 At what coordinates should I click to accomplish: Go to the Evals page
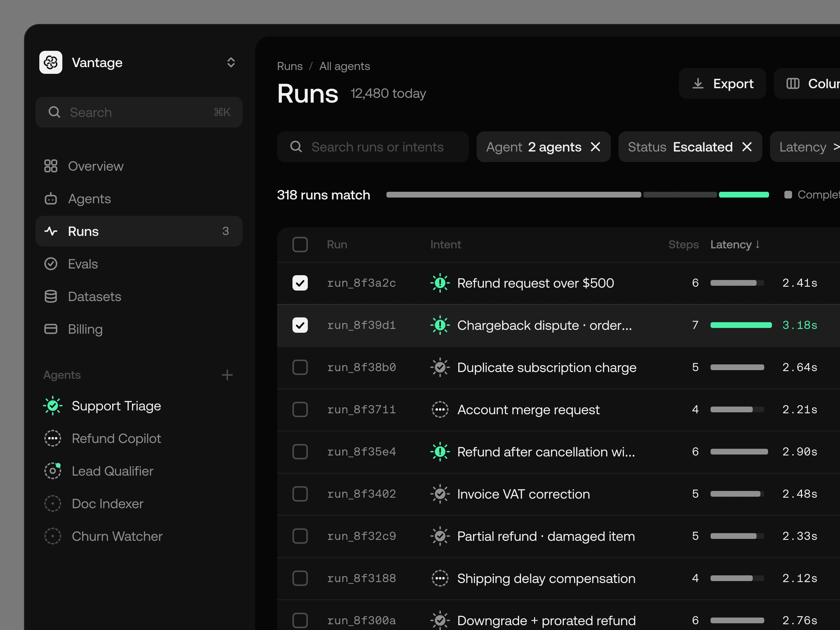pyautogui.click(x=139, y=264)
